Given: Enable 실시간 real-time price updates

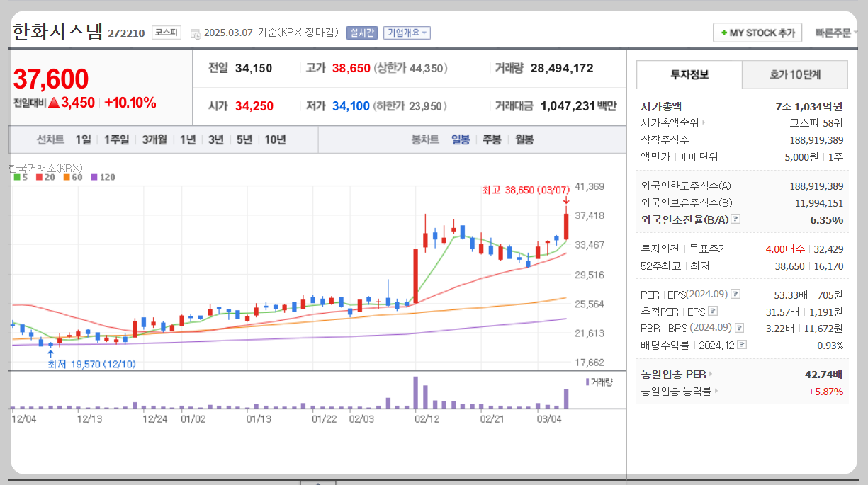Looking at the screenshot, I should click(x=361, y=33).
